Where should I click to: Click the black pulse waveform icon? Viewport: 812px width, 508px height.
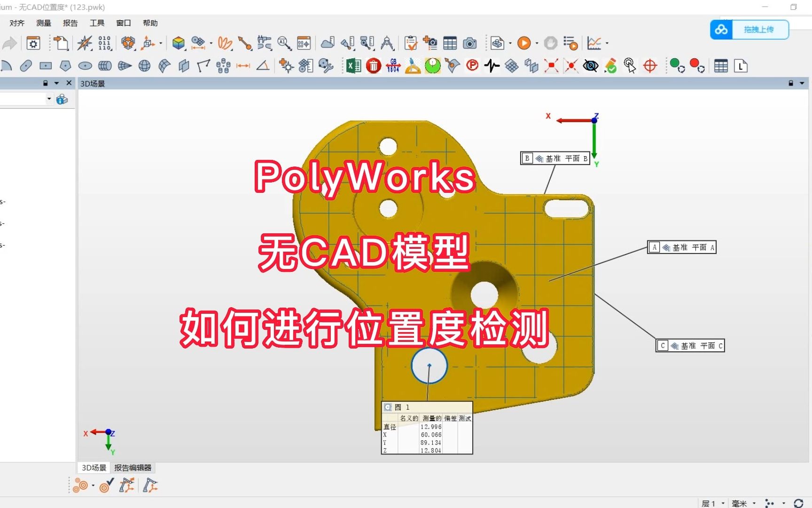tap(492, 66)
